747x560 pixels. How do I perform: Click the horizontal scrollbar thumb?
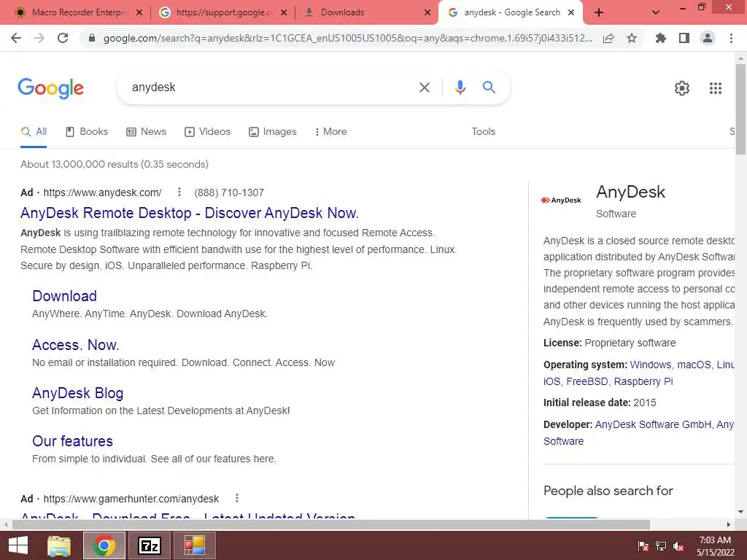(331, 525)
